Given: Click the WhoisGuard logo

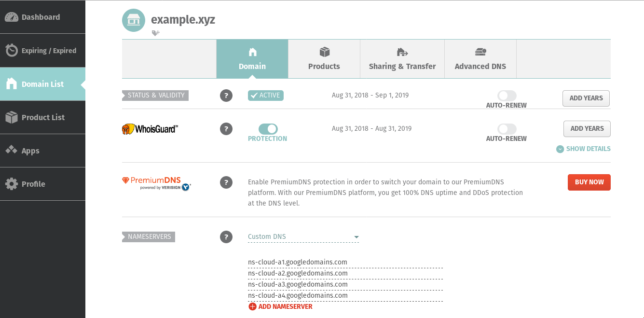Looking at the screenshot, I should pos(150,129).
